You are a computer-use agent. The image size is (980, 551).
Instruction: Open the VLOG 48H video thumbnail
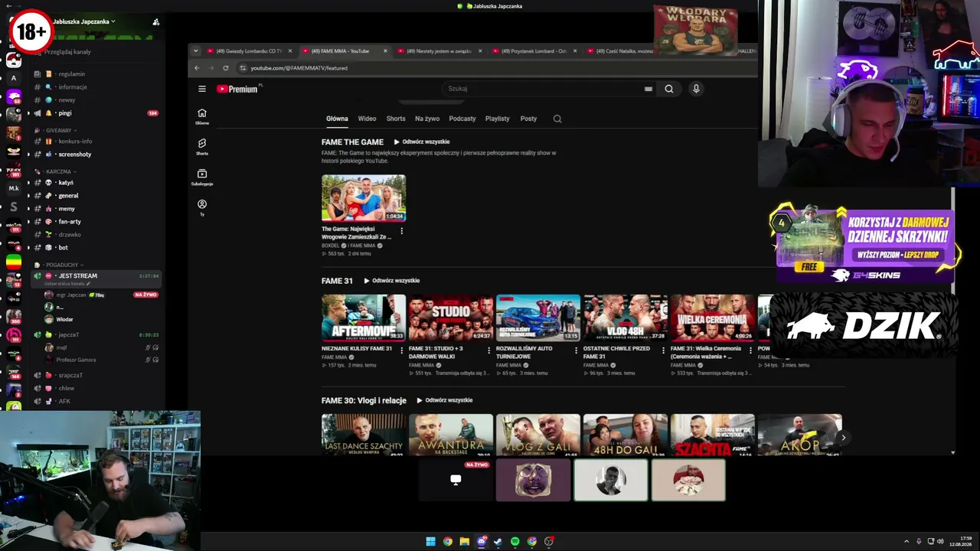pyautogui.click(x=626, y=318)
